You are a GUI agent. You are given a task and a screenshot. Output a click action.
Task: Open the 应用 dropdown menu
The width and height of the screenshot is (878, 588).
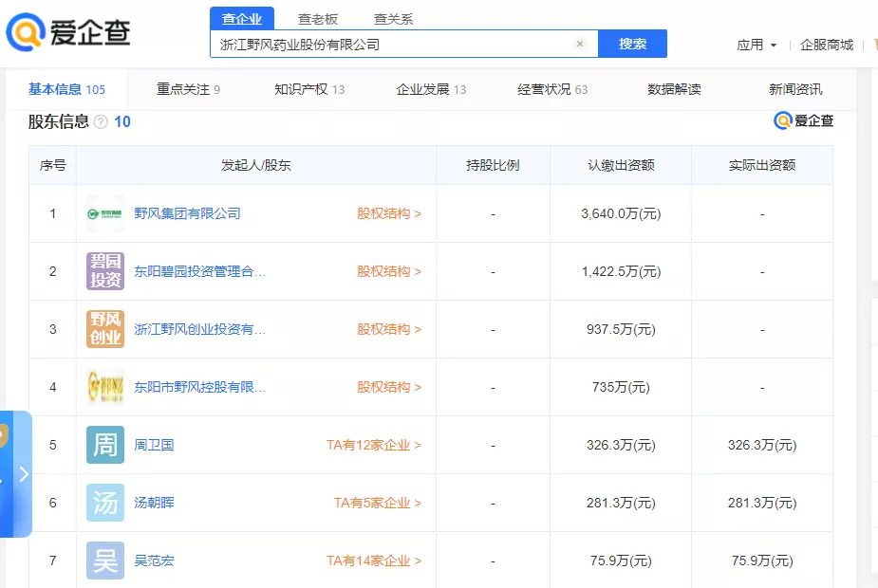tap(757, 45)
